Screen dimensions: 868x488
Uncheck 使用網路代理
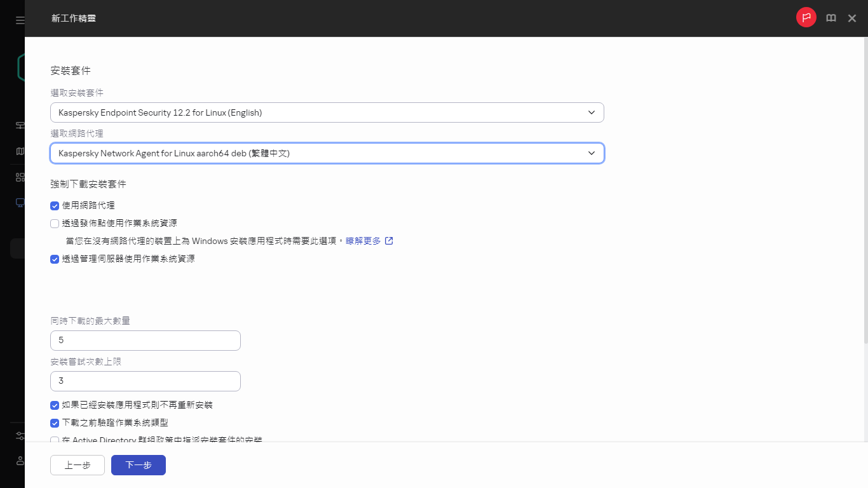tap(55, 205)
